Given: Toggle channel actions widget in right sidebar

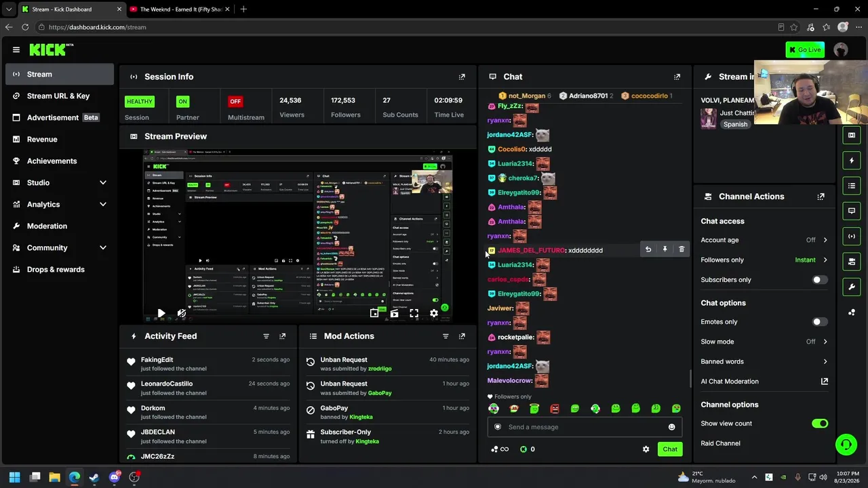Looking at the screenshot, I should (852, 261).
